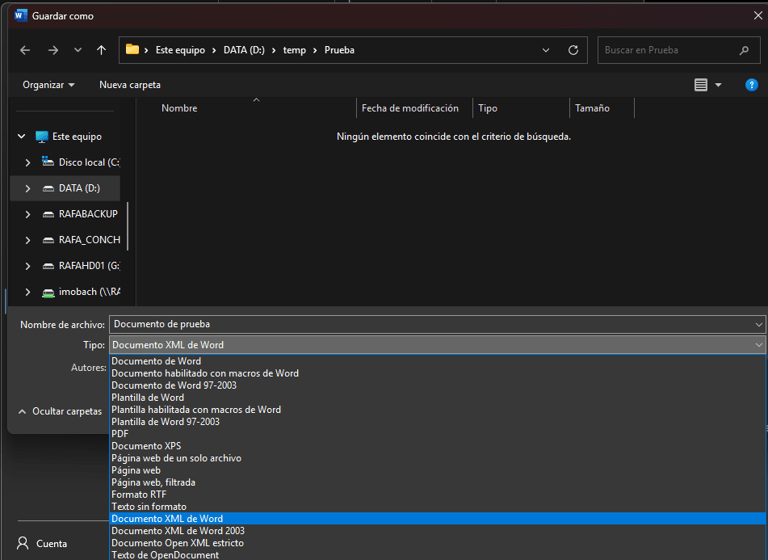Click the Back navigation arrow
The width and height of the screenshot is (768, 560).
[x=25, y=50]
